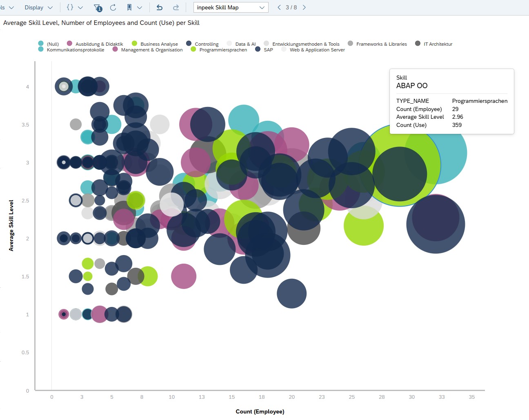Choose Entwicklungsmethoden & Tools legend entry
The height and width of the screenshot is (420, 529).
(302, 44)
